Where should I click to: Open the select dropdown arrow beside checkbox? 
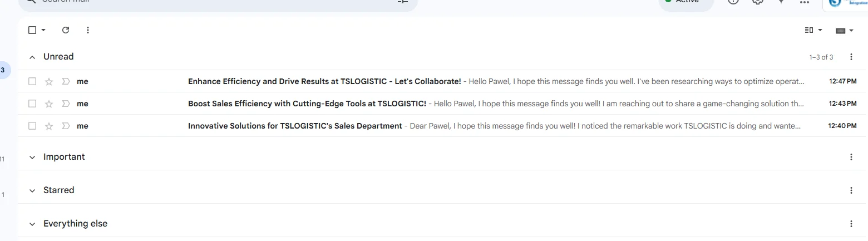(43, 30)
